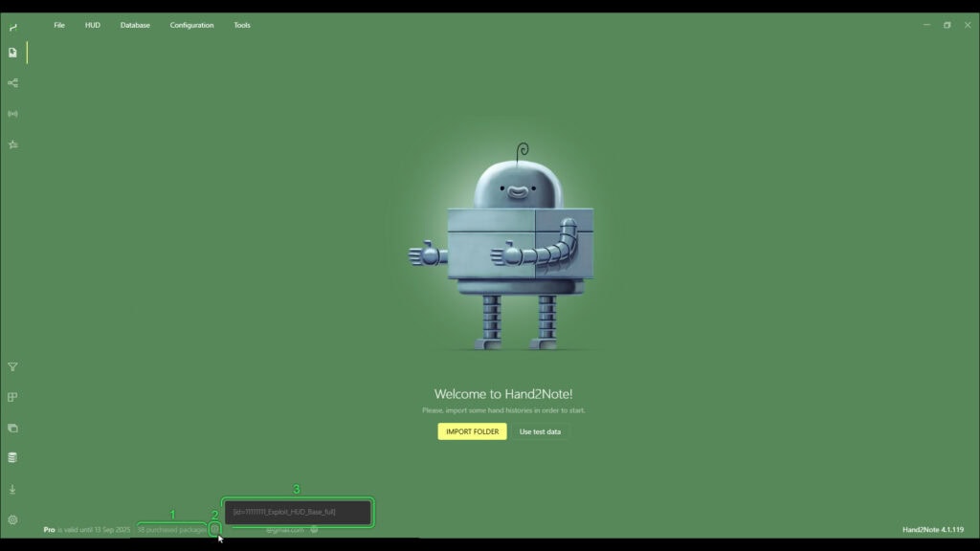Click the Use test data button
Screen dimensions: 980x551
point(540,431)
